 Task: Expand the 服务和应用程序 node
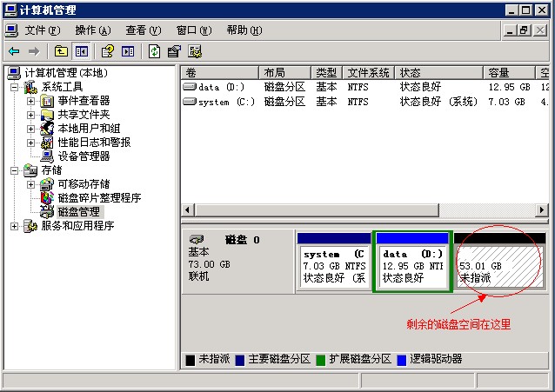pyautogui.click(x=14, y=226)
